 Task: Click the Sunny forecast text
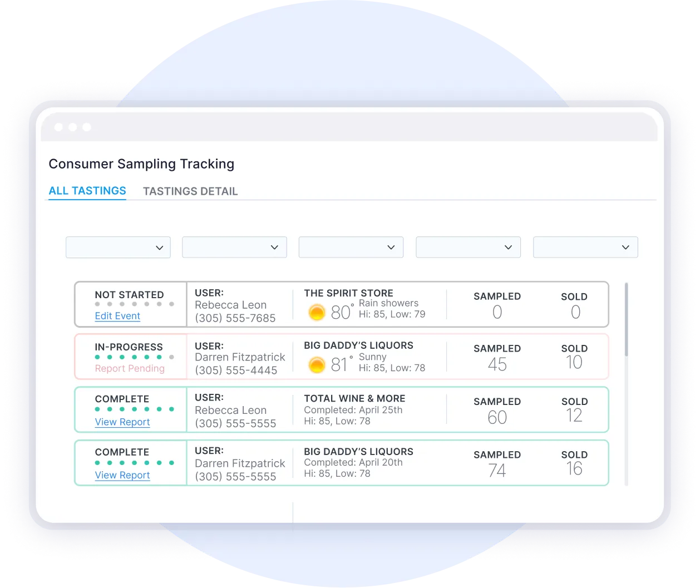pos(372,357)
